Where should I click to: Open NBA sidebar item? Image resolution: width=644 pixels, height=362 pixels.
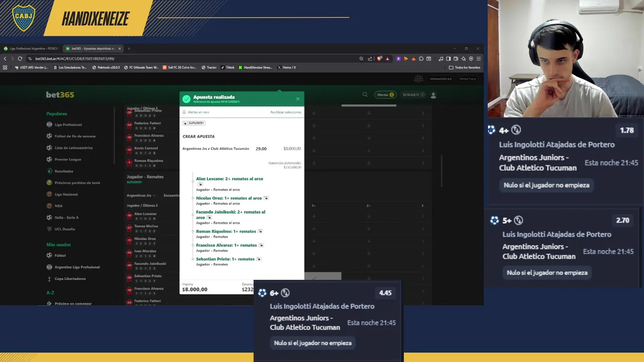pos(54,206)
